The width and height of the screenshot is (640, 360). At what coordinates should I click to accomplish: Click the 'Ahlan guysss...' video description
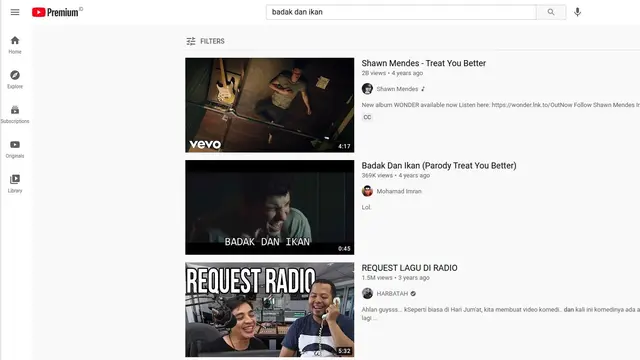pyautogui.click(x=500, y=313)
